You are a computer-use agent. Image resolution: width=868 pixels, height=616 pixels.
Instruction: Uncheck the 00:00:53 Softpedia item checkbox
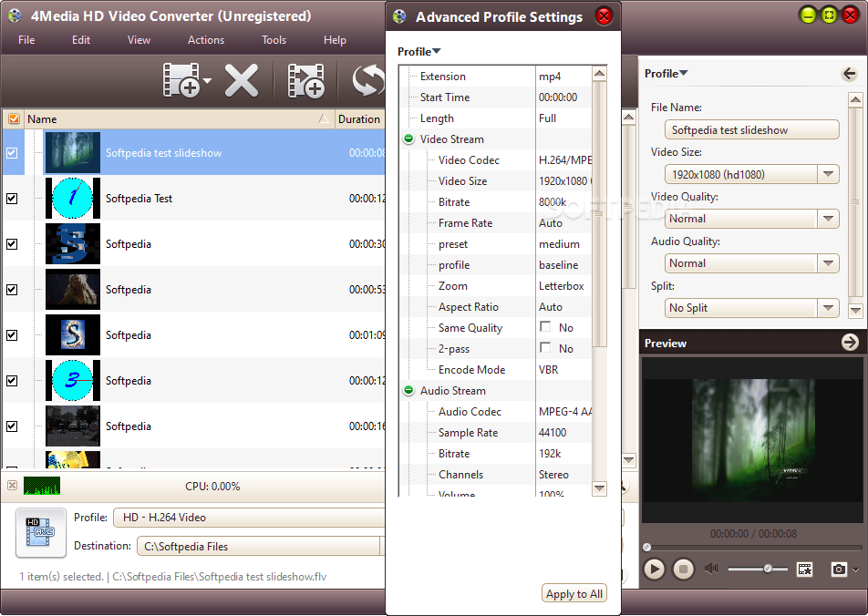pyautogui.click(x=12, y=290)
